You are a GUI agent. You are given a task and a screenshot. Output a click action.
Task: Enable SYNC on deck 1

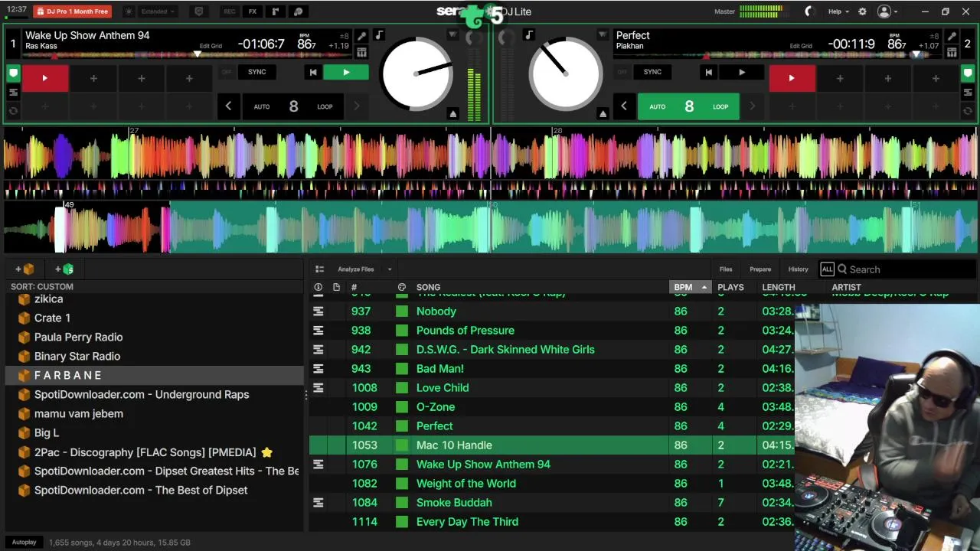pyautogui.click(x=257, y=72)
